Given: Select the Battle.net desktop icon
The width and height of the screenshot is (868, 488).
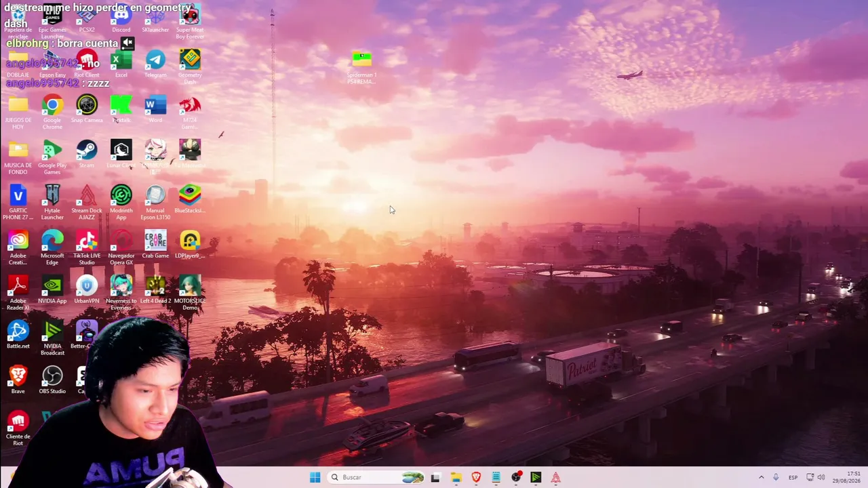Looking at the screenshot, I should (18, 335).
